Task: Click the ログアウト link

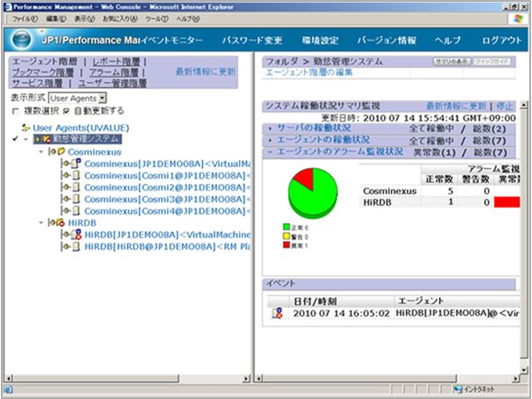Action: click(x=501, y=40)
